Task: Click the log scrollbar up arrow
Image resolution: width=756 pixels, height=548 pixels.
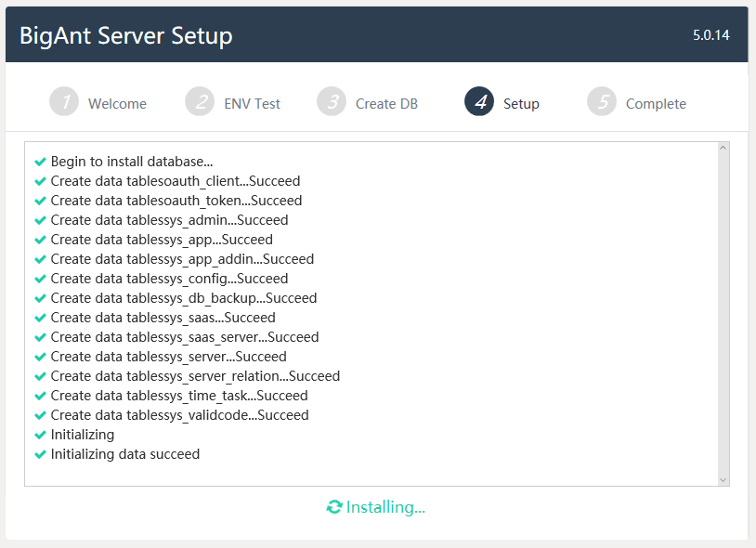Action: (x=723, y=148)
